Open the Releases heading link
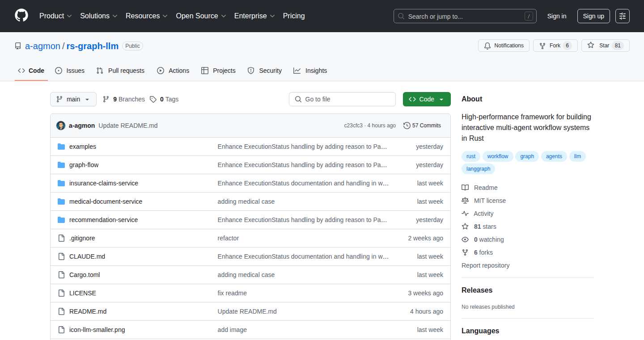This screenshot has height=340, width=644. [x=477, y=290]
